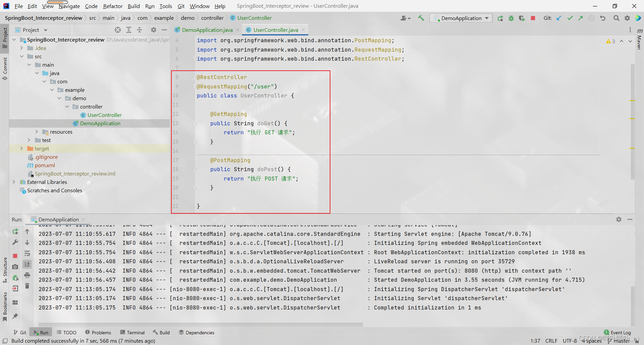
Task: Open the Build menu
Action: pos(133,6)
